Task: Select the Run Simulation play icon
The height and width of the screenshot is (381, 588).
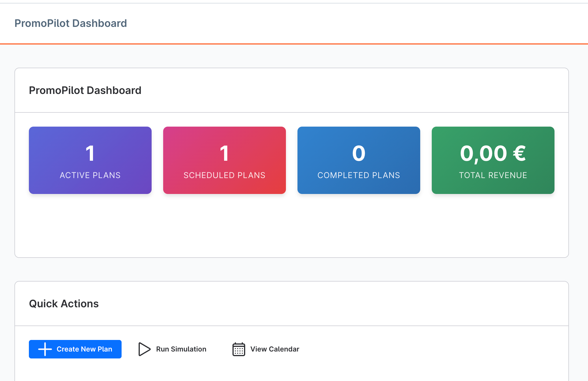Action: pos(144,349)
